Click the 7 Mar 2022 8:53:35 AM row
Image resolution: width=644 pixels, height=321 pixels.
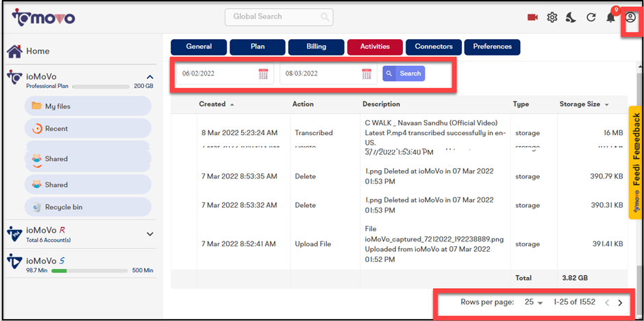tap(399, 176)
